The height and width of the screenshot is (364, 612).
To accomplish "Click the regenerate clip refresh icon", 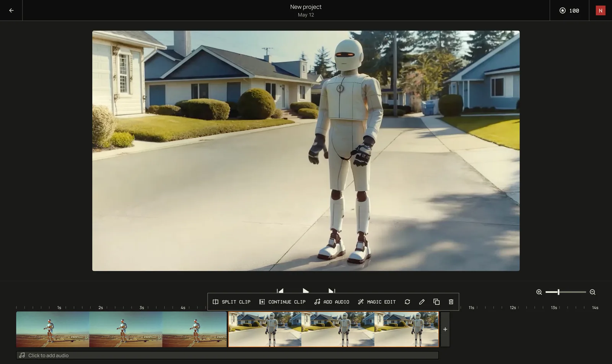I will 407,302.
